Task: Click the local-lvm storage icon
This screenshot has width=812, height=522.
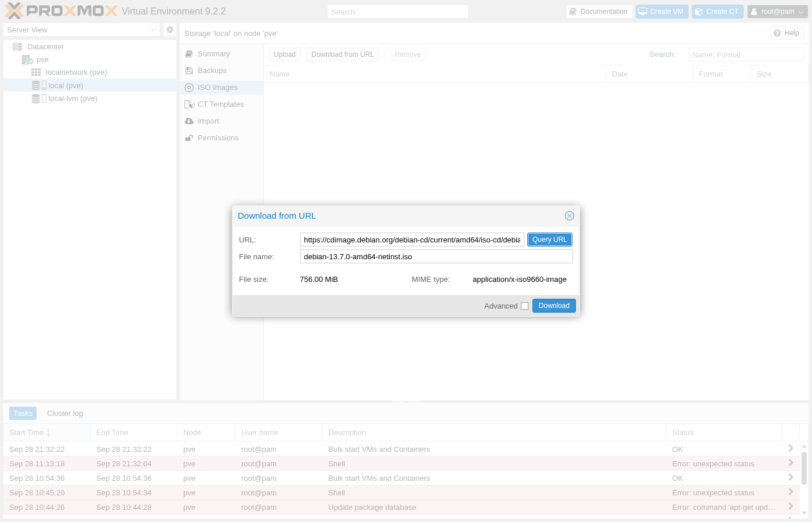Action: (39, 99)
